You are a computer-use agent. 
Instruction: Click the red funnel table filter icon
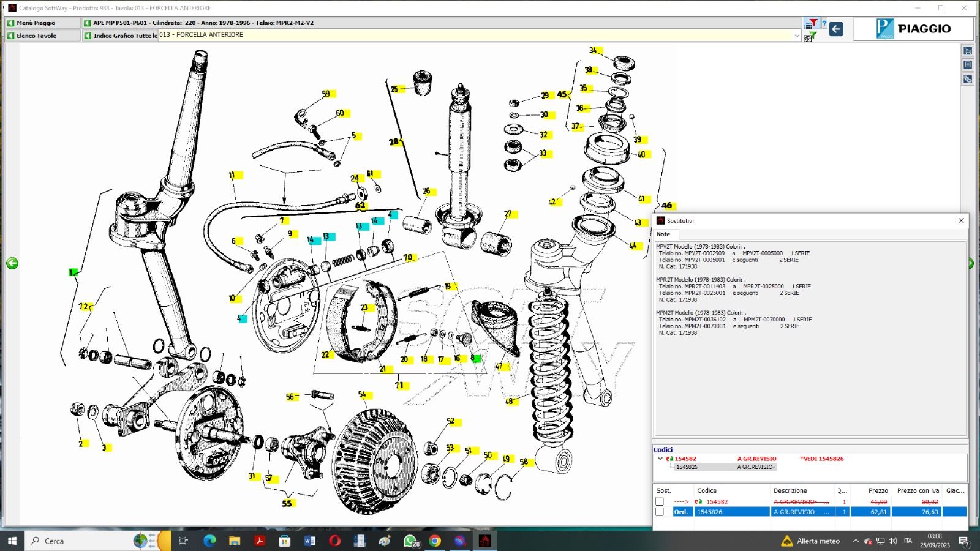pos(810,24)
